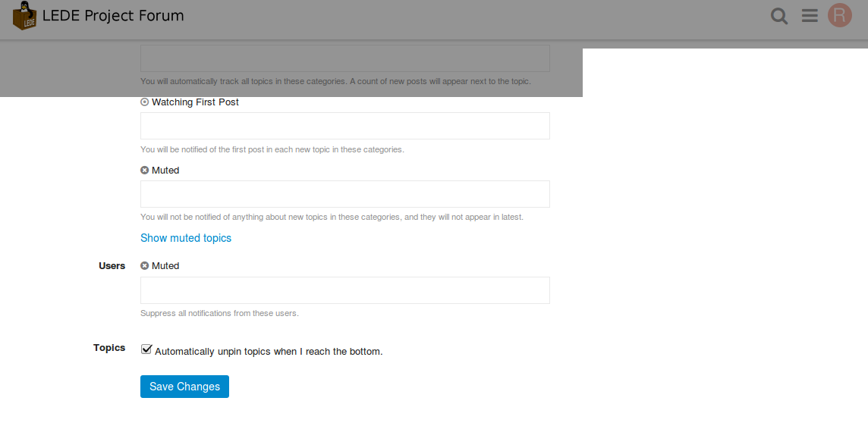Click the Watching First Post label text

pos(196,102)
